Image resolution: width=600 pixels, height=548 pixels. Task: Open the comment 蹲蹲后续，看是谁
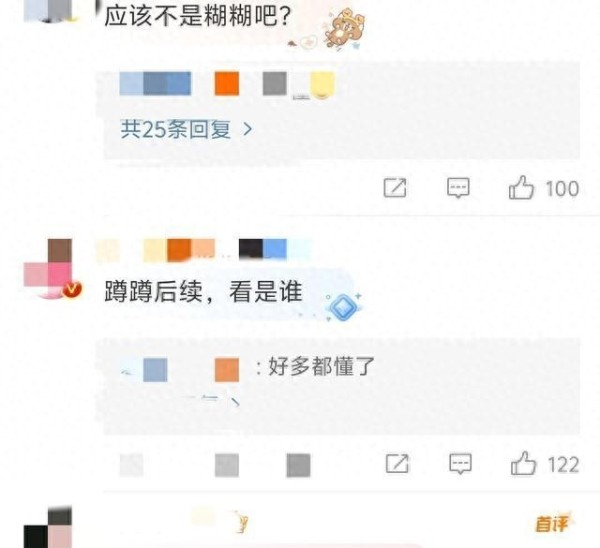(204, 292)
